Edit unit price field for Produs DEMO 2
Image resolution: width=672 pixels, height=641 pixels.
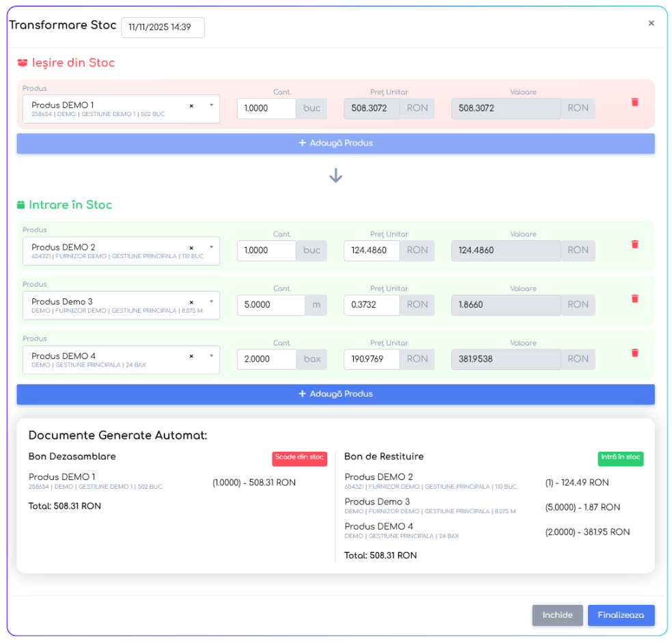pos(371,251)
